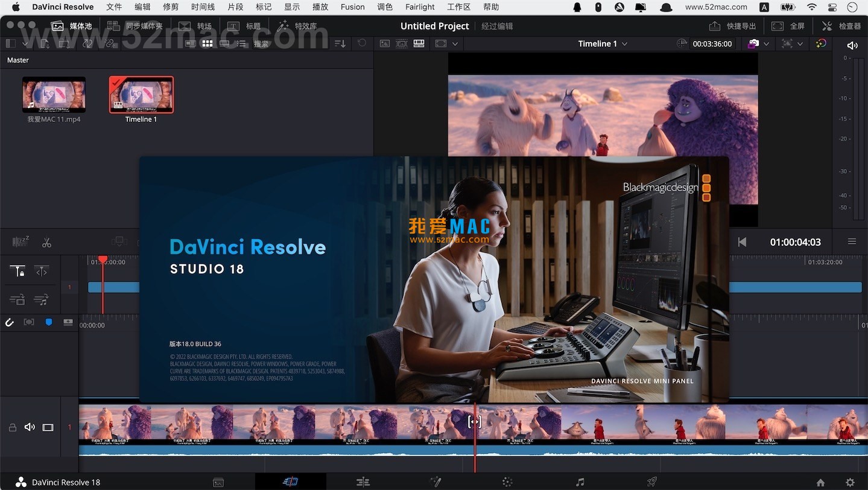Expand the timeline resolution dropdown arrow
This screenshot has height=490, width=868.
pos(800,43)
